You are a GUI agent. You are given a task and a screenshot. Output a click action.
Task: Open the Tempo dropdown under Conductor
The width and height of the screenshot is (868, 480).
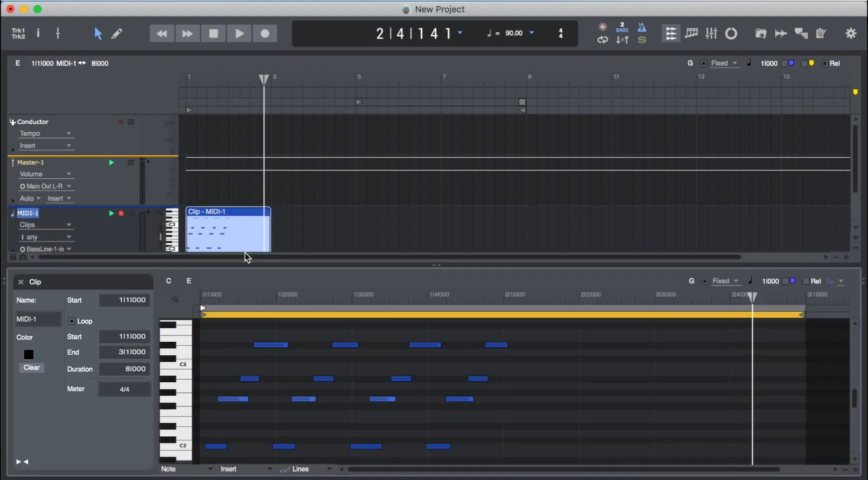coord(46,134)
